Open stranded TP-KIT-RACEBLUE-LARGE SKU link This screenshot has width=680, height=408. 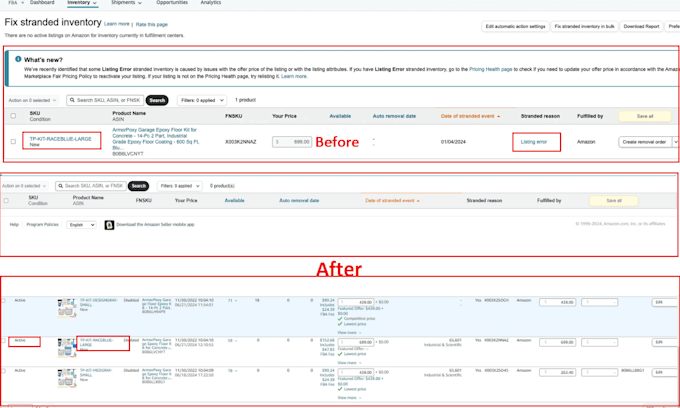click(60, 139)
